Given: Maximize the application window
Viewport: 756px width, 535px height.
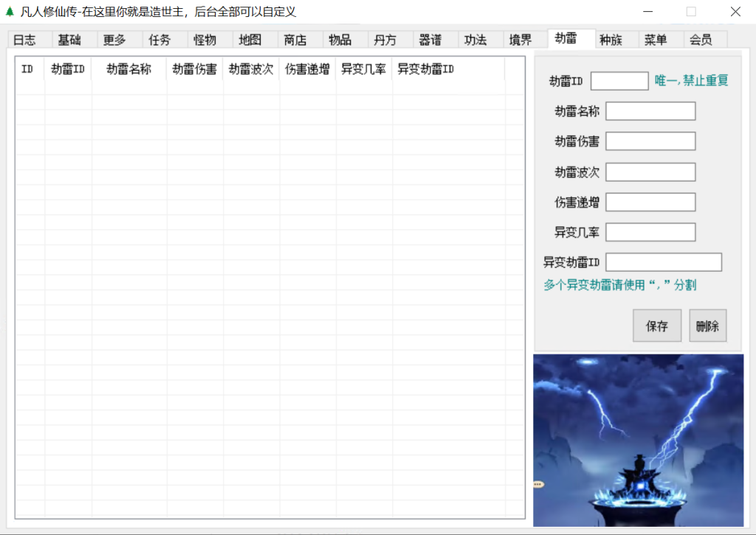Looking at the screenshot, I should [691, 12].
